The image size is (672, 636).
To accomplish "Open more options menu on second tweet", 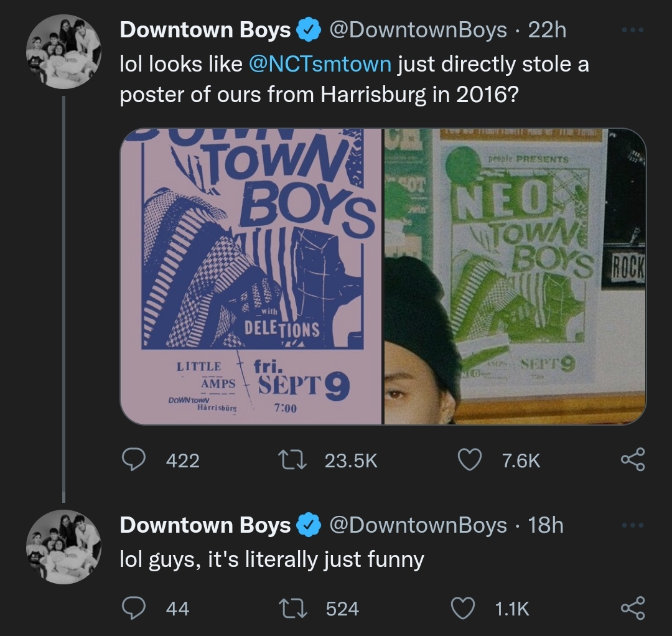I will (x=632, y=526).
